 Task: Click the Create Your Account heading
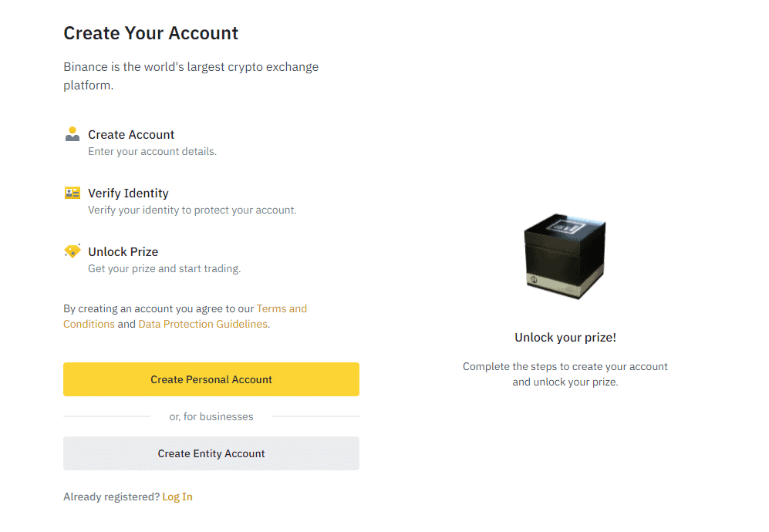(151, 33)
